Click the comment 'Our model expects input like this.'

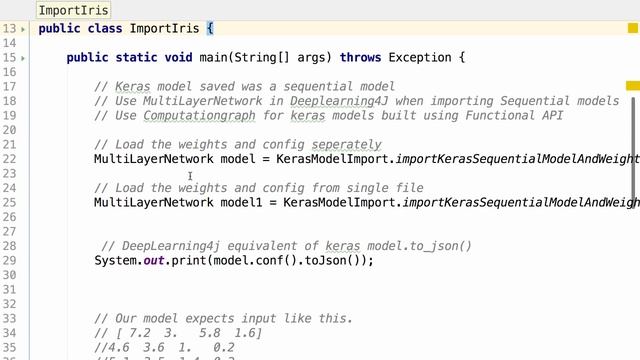tap(224, 319)
